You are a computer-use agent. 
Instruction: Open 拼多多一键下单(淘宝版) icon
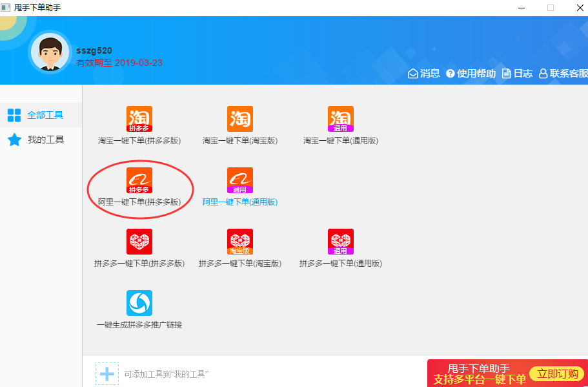240,242
